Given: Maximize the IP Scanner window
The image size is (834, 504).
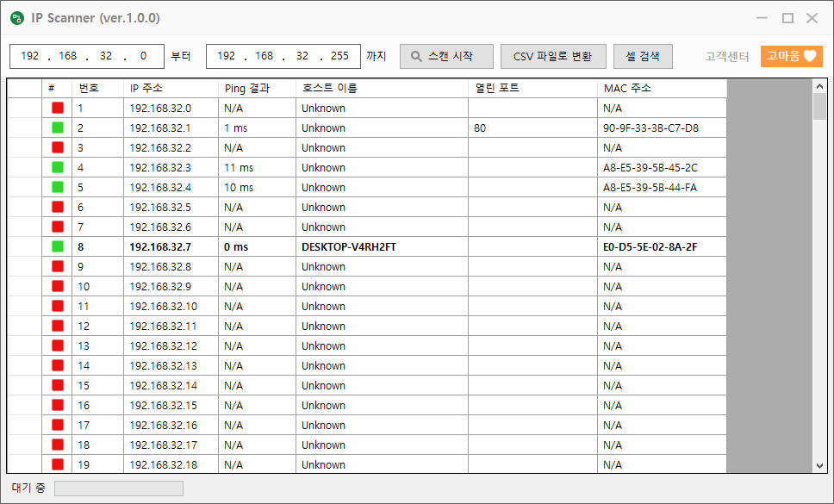Looking at the screenshot, I should click(787, 18).
